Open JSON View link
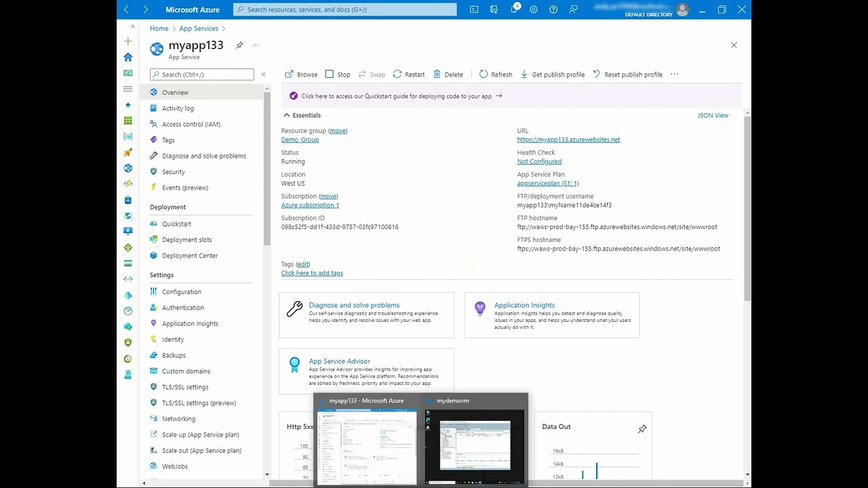The image size is (868, 488). (713, 115)
